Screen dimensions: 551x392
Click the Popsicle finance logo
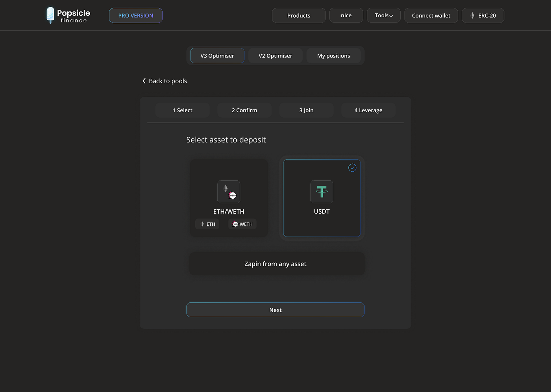(68, 15)
